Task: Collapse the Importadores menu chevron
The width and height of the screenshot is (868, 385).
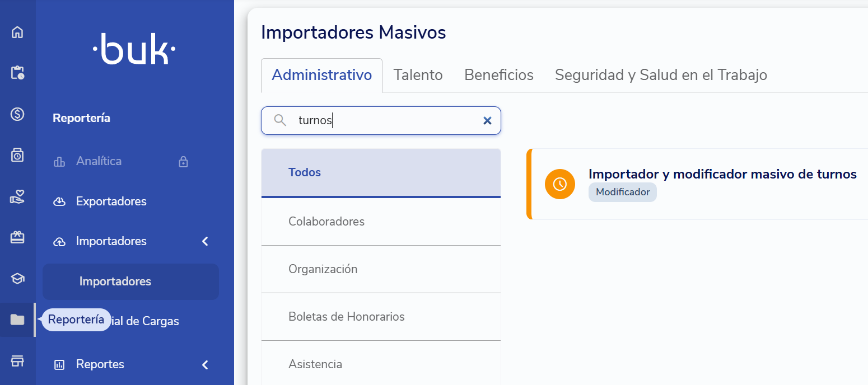Action: pos(205,241)
